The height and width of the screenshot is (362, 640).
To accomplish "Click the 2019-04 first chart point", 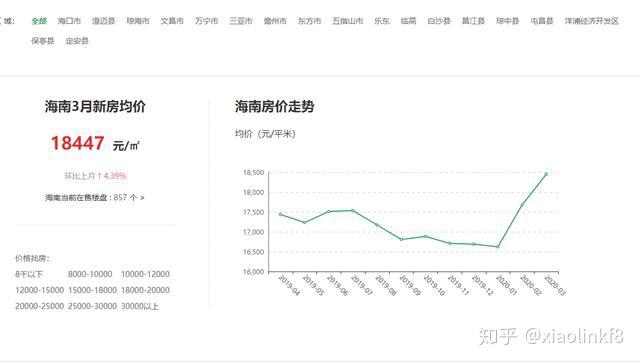I will 280,214.
